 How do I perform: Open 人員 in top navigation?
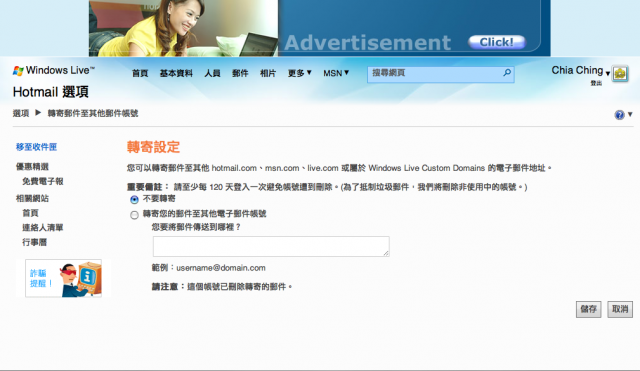(x=212, y=73)
